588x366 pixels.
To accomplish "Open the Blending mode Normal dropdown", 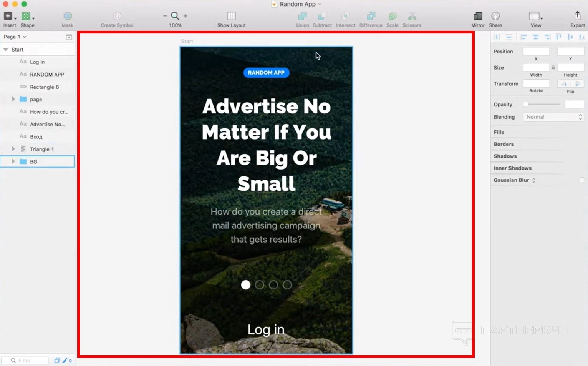I will click(553, 117).
